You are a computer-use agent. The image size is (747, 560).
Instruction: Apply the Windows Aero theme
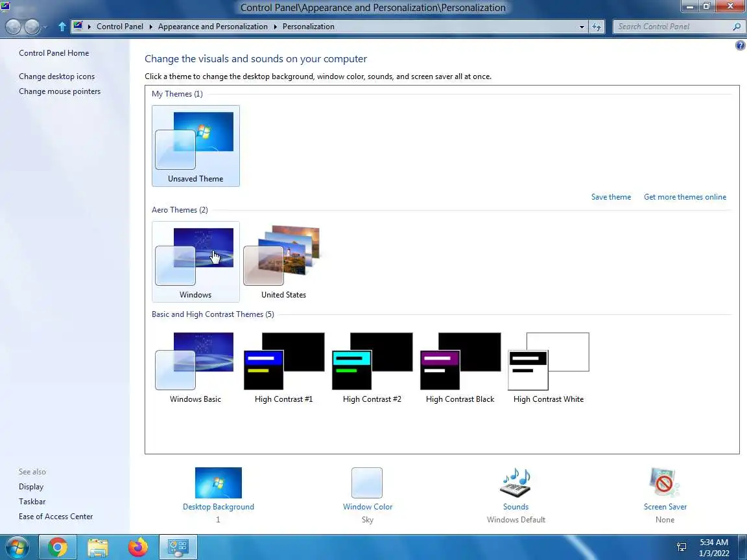click(195, 261)
